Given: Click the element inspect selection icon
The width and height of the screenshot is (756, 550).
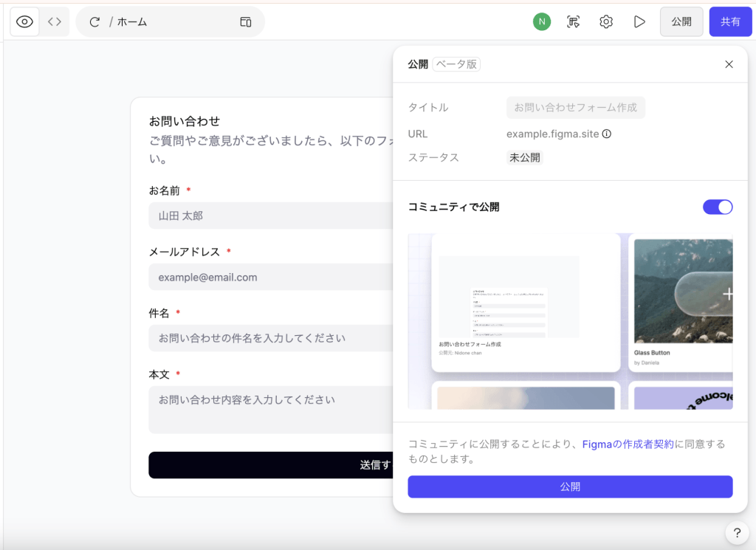Looking at the screenshot, I should pyautogui.click(x=574, y=22).
